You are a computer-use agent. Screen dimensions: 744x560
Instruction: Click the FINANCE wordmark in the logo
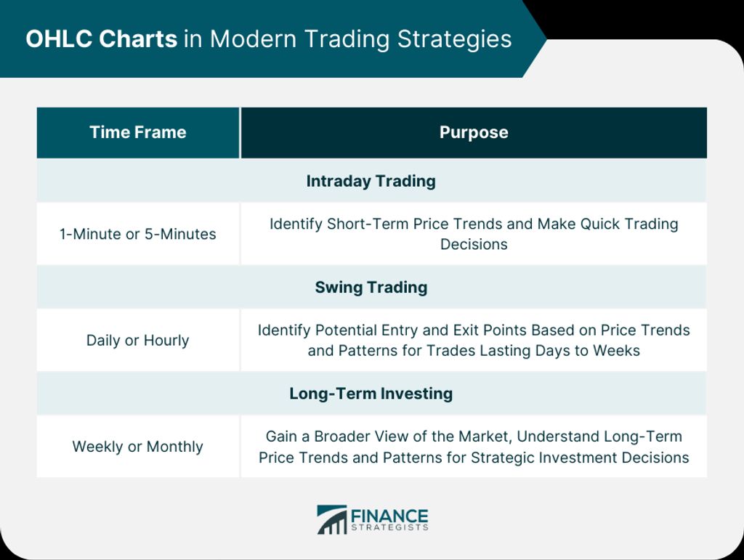coord(389,516)
